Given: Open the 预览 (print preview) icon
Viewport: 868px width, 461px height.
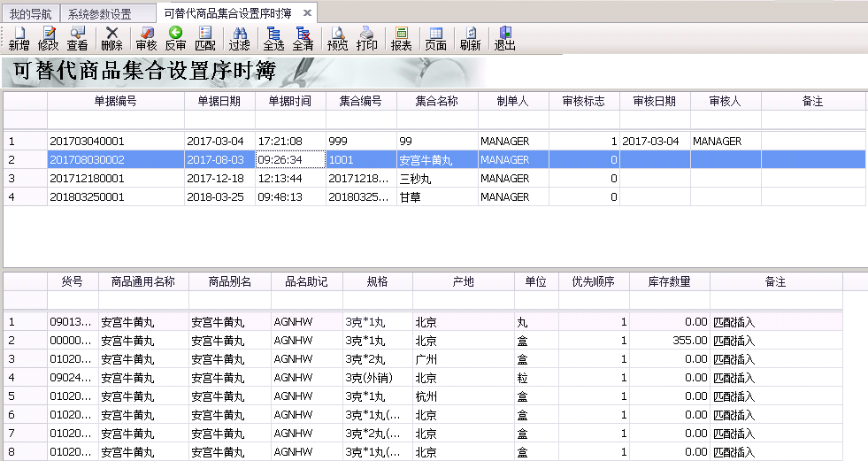Looking at the screenshot, I should 338,39.
